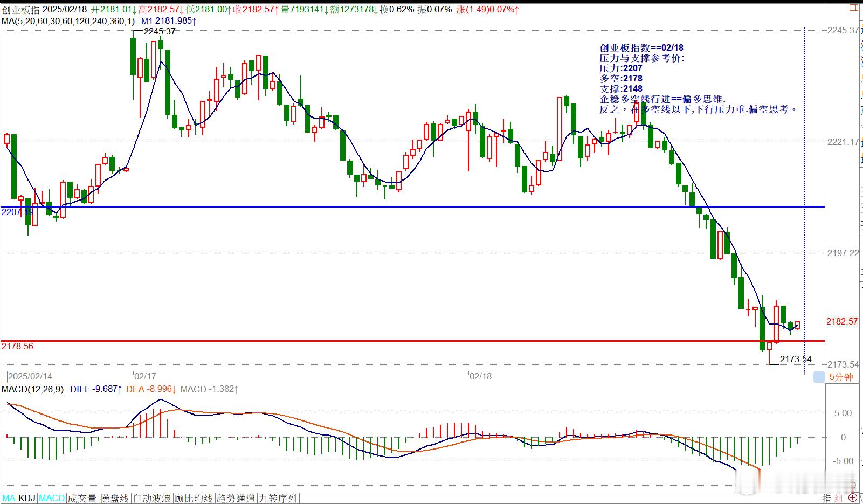Click the light blue box beside 5分钟
This screenshot has width=863, height=504.
point(819,377)
